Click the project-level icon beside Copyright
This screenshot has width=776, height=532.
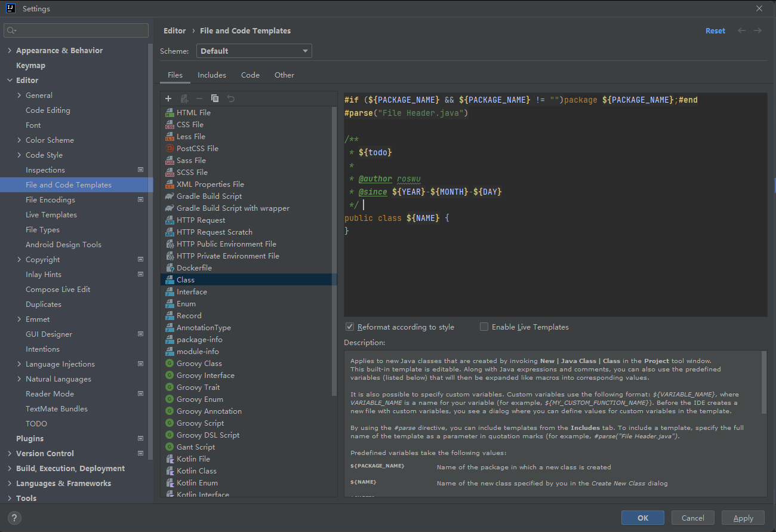(141, 259)
